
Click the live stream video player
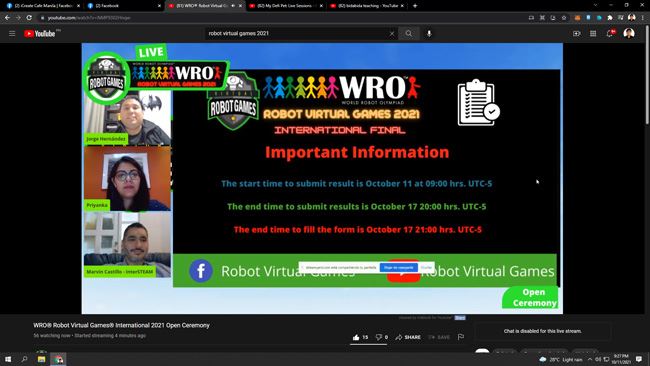point(322,178)
